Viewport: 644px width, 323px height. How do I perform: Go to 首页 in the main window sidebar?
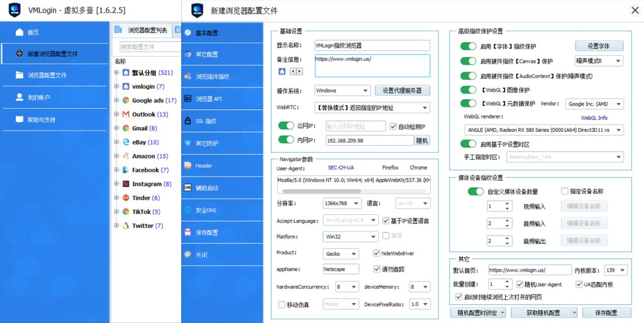coord(55,32)
